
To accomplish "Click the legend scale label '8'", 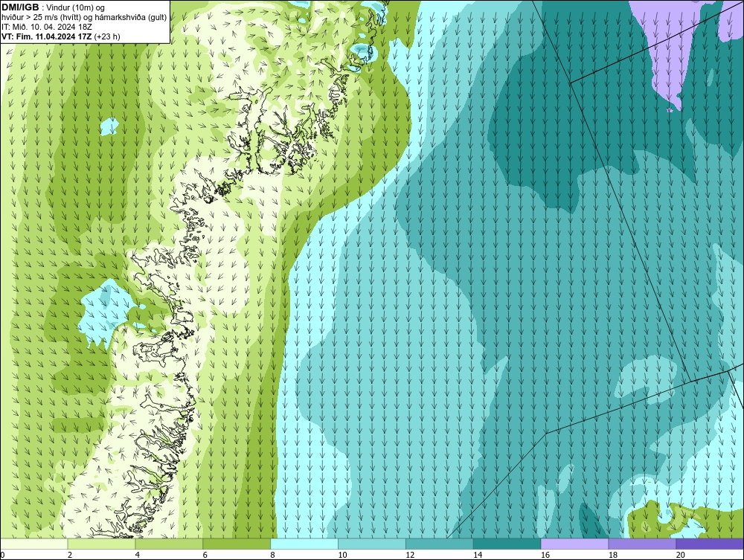I will [x=272, y=555].
